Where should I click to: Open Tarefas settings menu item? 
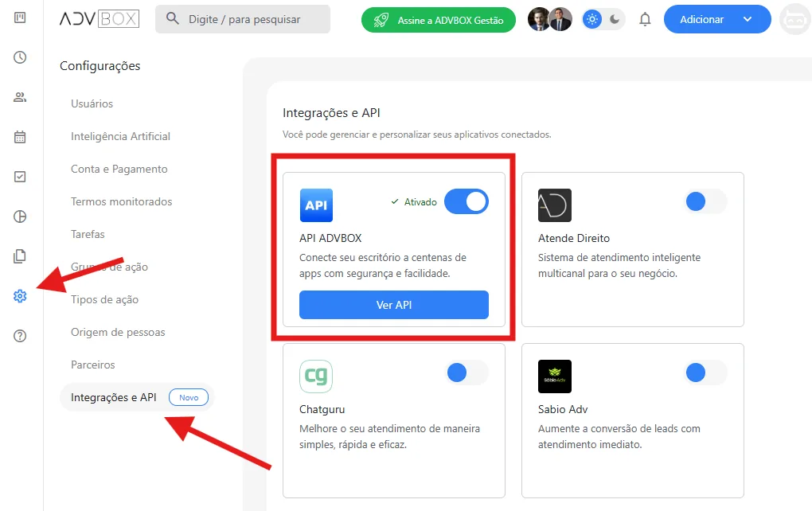click(88, 234)
